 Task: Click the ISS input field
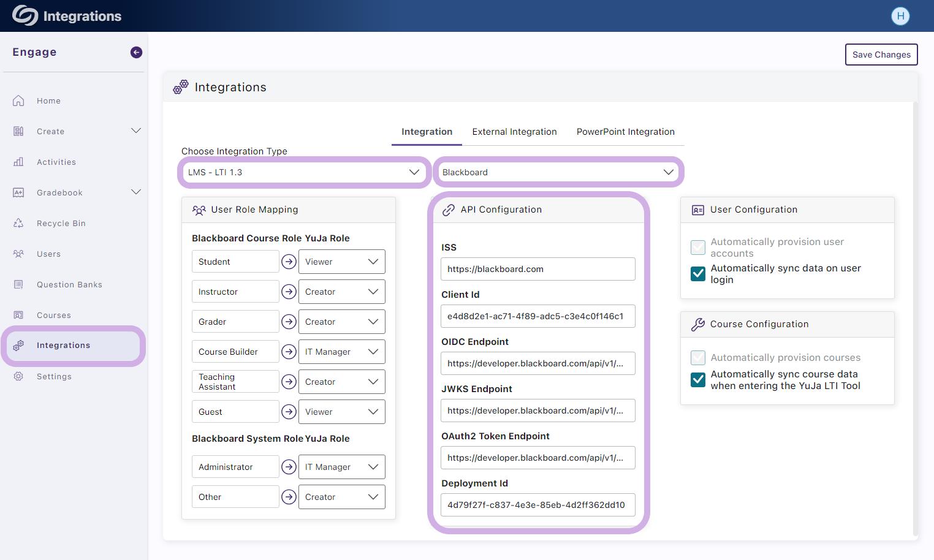tap(538, 269)
